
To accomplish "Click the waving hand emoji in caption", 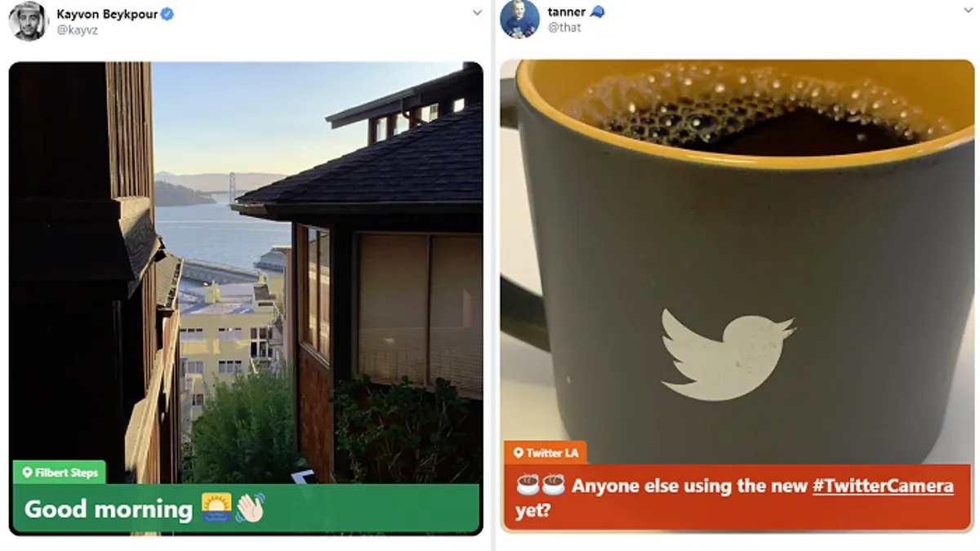I will pyautogui.click(x=250, y=508).
